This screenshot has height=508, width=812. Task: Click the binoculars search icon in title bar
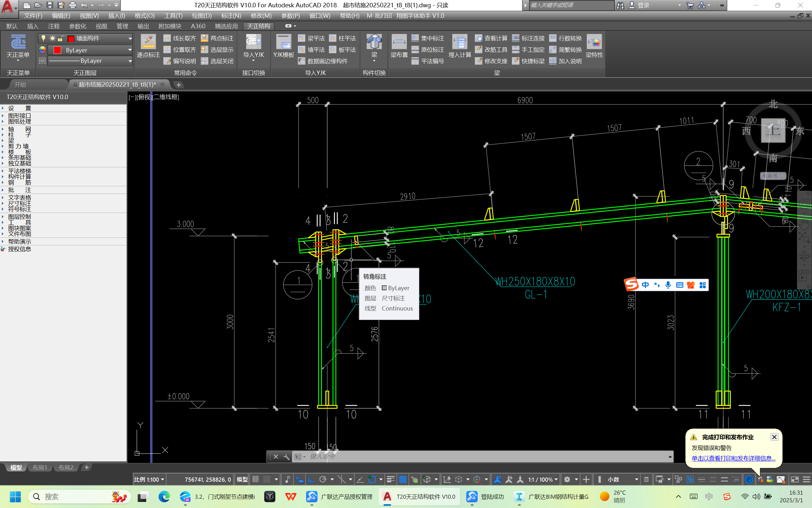pos(620,5)
